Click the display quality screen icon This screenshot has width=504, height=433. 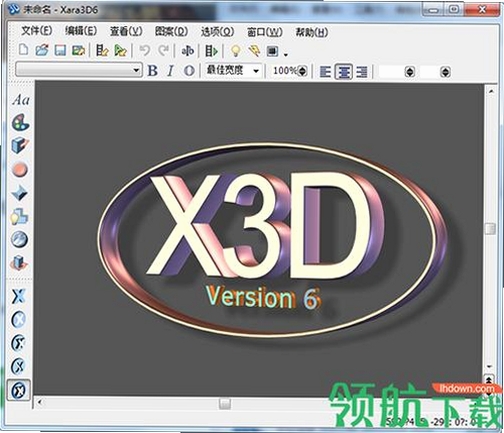(272, 51)
